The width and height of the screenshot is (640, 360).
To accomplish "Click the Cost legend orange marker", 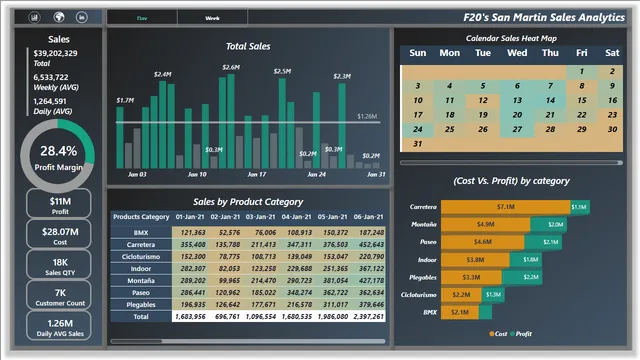I will click(x=491, y=334).
